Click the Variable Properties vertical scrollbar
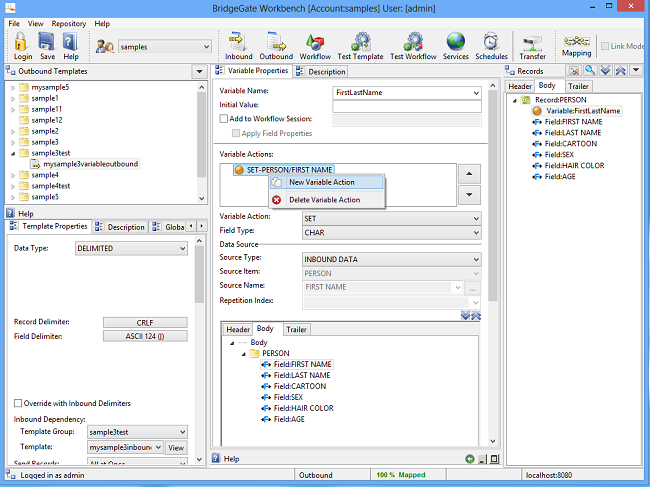Viewport: 650px width, 487px height. tap(492, 197)
